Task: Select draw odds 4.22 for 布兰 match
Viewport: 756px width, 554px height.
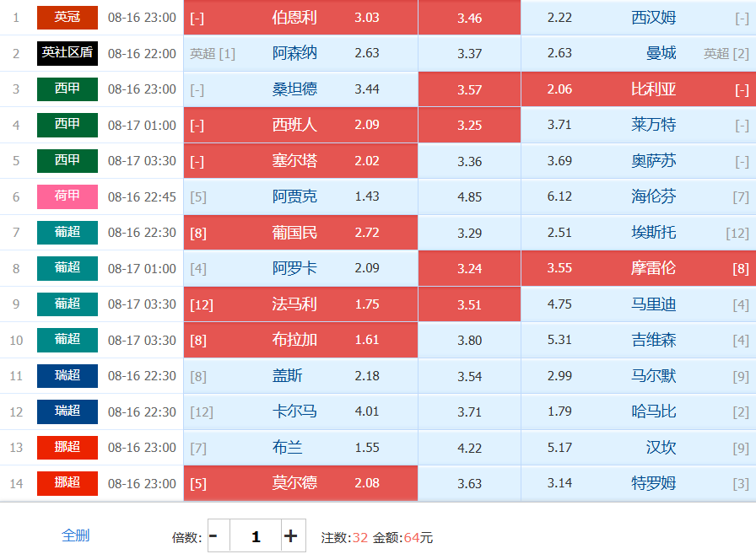Action: pyautogui.click(x=469, y=448)
